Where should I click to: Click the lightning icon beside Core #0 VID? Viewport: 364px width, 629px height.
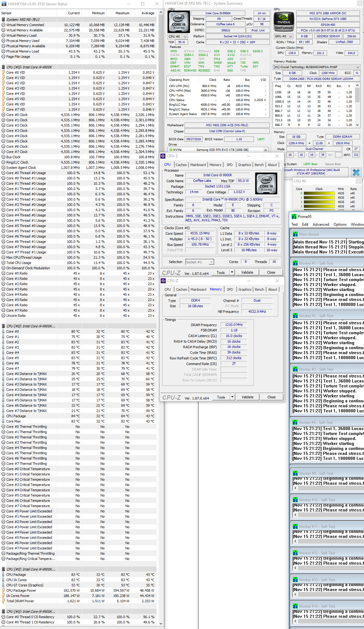point(3,72)
